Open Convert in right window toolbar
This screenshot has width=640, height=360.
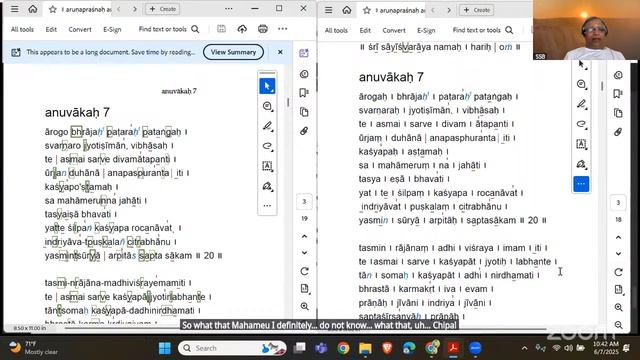point(394,30)
